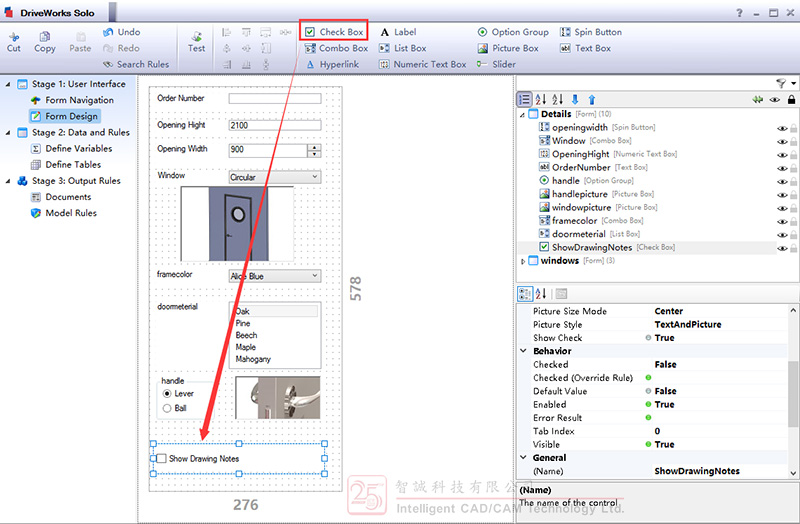Click move down blue arrow in control tree toolbar
The image size is (800, 524).
(x=575, y=99)
